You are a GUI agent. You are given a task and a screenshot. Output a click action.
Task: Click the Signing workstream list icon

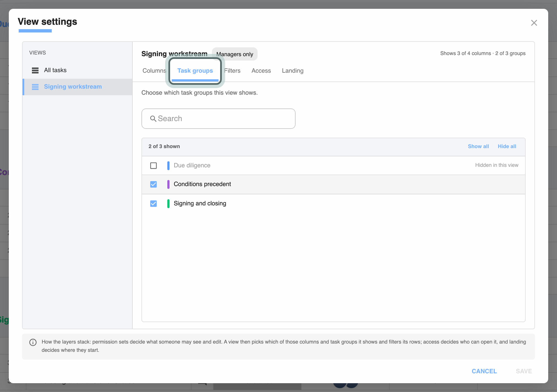tap(35, 87)
